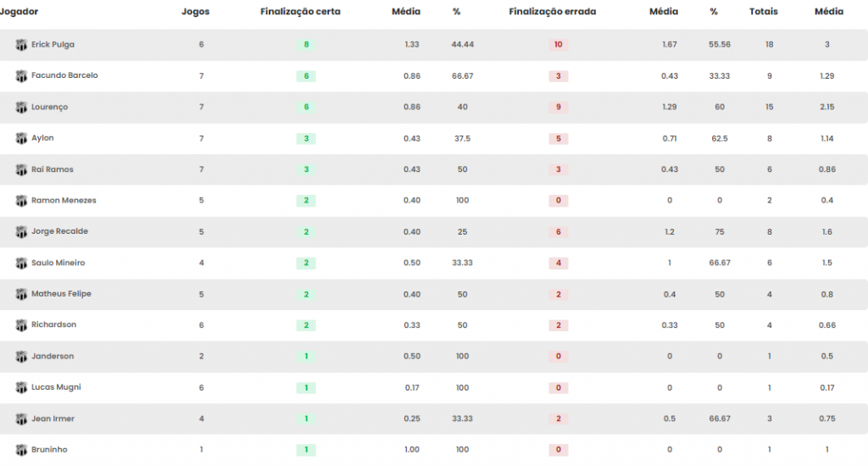Select the crest icon in Raí Ramos row
The height and width of the screenshot is (466, 868).
(21, 170)
